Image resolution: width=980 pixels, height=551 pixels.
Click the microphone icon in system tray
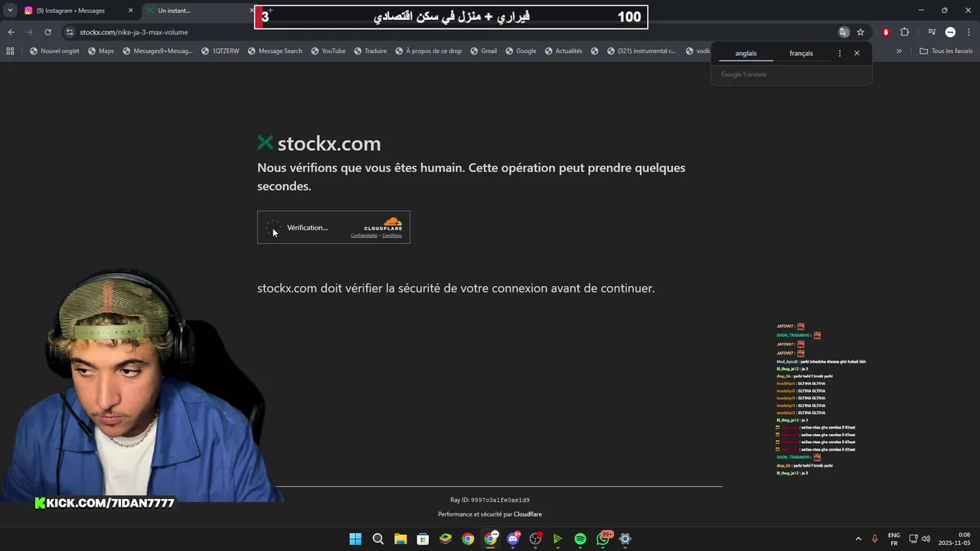874,539
